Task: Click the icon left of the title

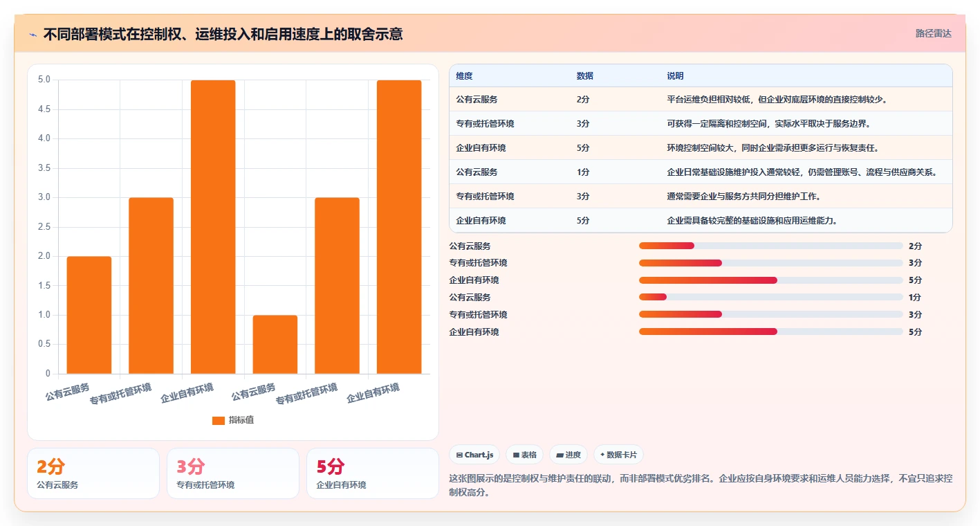Action: click(x=33, y=34)
